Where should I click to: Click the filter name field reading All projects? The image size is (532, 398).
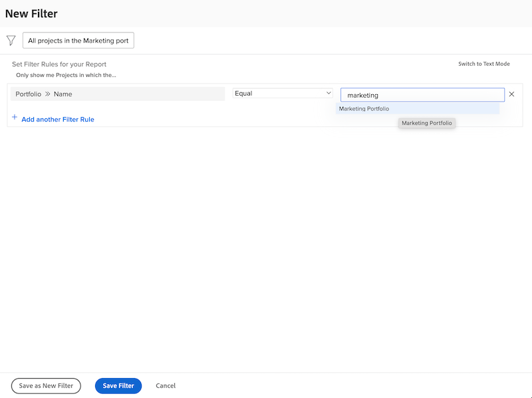[78, 40]
